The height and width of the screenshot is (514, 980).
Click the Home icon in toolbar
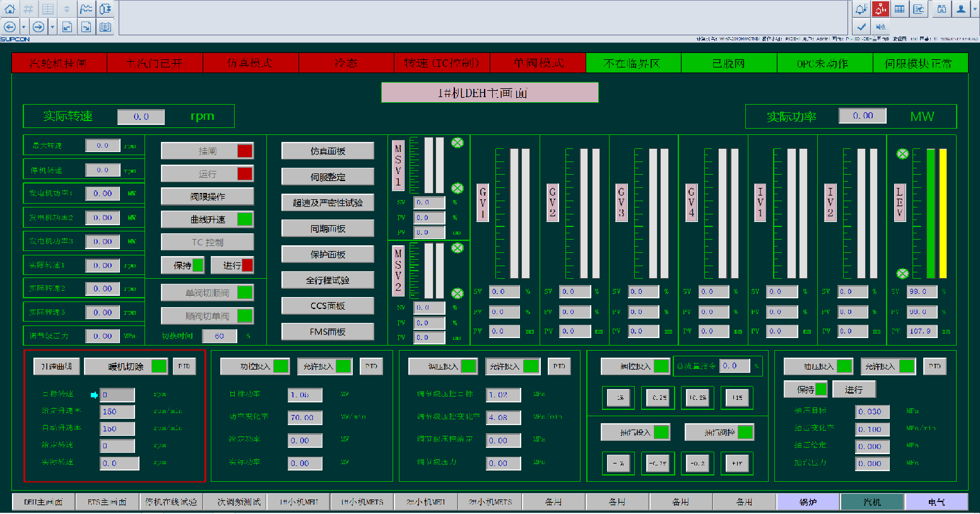(9, 9)
